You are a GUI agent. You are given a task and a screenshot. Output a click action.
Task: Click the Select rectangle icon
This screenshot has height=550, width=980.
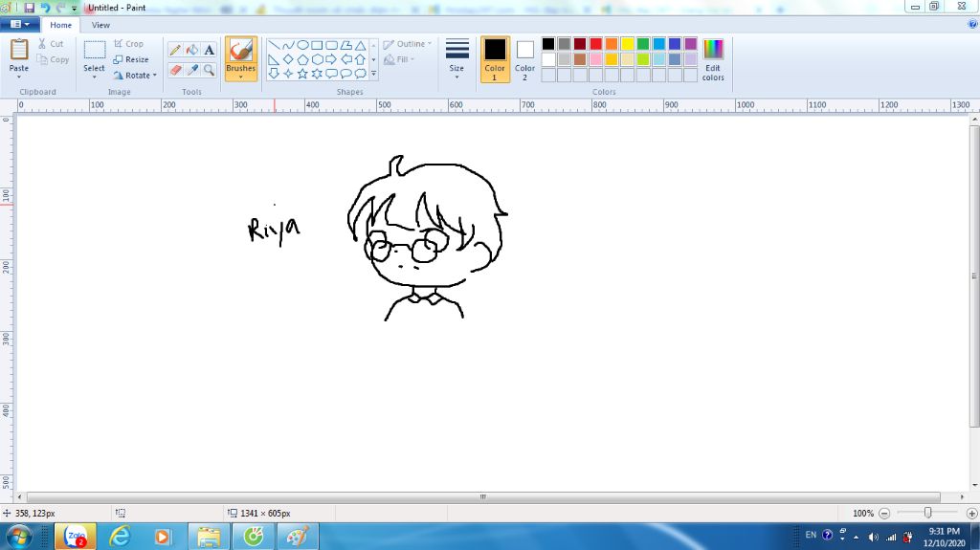point(95,50)
